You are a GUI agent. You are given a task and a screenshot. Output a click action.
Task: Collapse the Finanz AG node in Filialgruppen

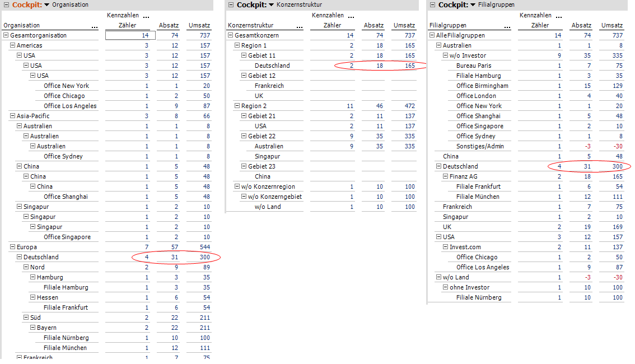click(x=445, y=176)
